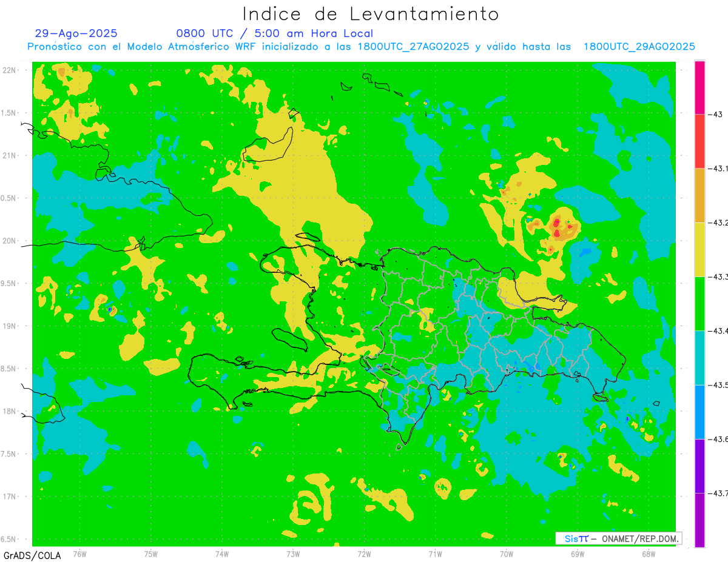Pick the cyan swatch between -43.4 and -43.5
The height and width of the screenshot is (562, 728).
tap(699, 358)
